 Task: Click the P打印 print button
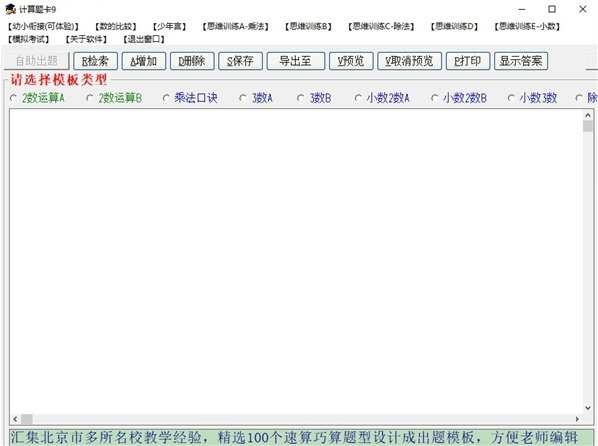click(x=468, y=61)
